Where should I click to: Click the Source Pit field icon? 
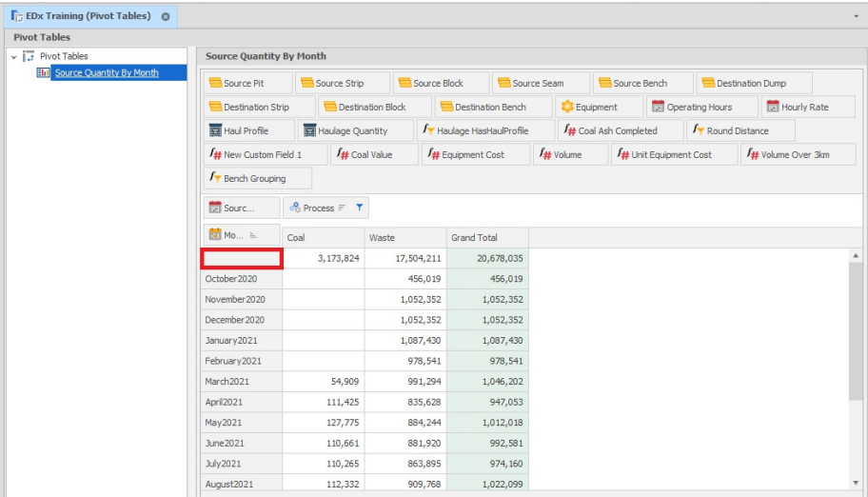point(215,84)
